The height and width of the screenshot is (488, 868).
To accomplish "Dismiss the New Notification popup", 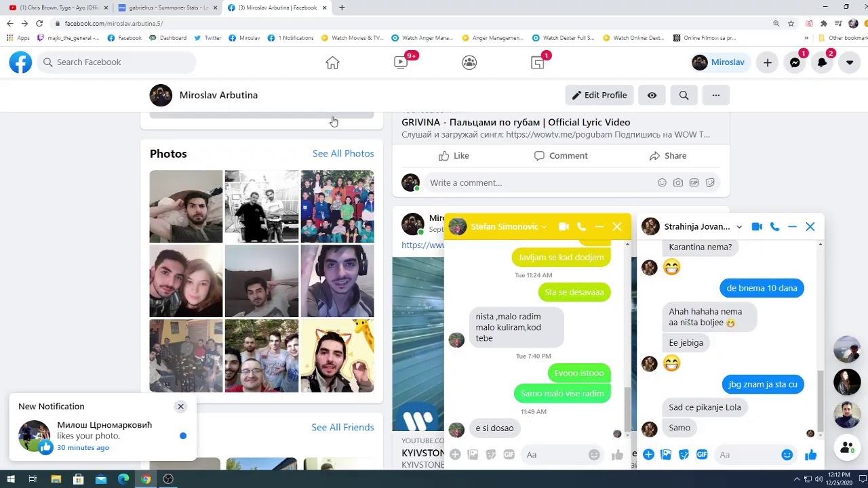I will click(180, 406).
